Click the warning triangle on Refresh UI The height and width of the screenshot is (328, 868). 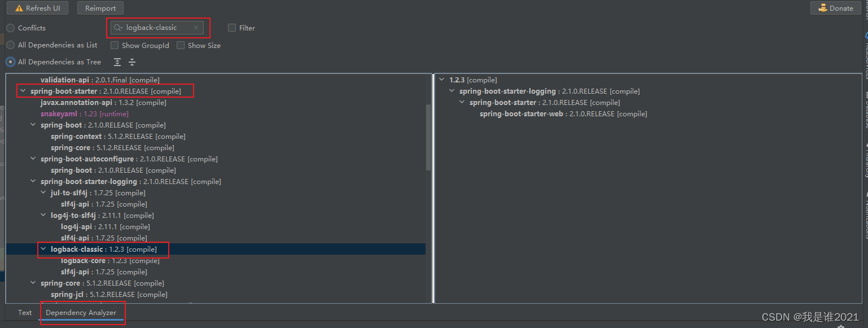coord(19,8)
